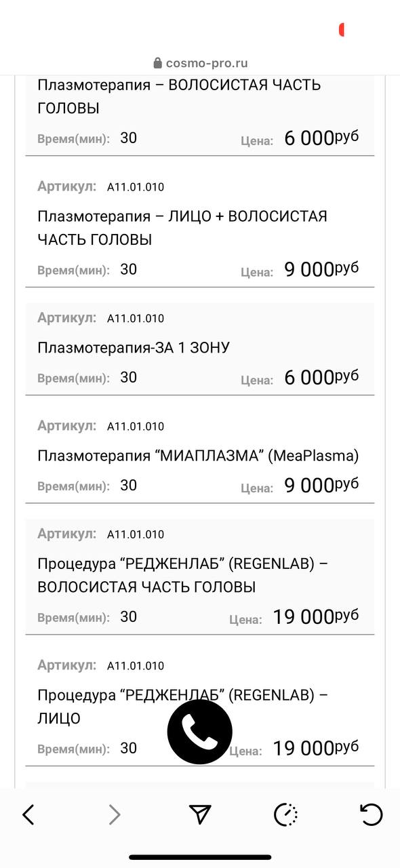Select Плазмотерапия – ВОЛОСИСТАЯ ЧАСТЬ ГОЛОВЫ

tap(179, 96)
